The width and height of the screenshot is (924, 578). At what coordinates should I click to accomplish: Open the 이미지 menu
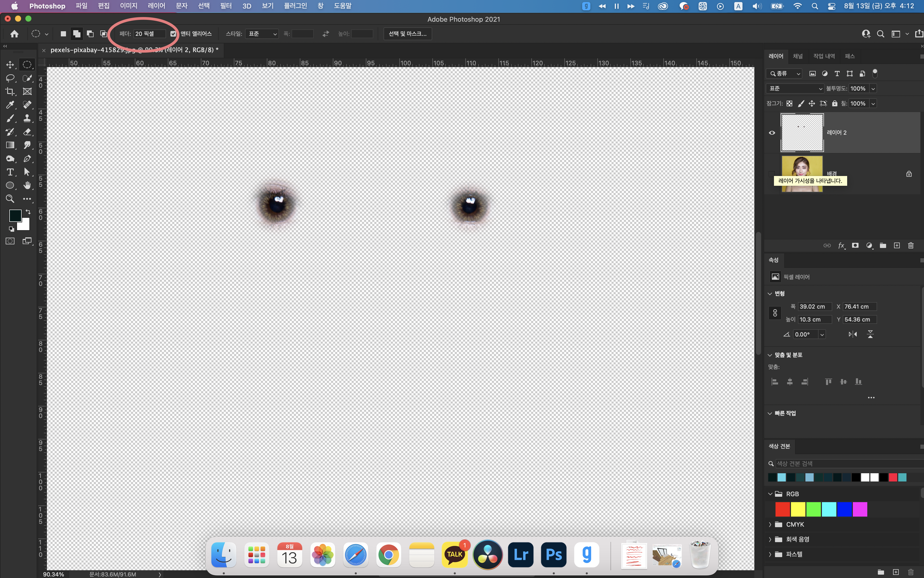point(128,6)
